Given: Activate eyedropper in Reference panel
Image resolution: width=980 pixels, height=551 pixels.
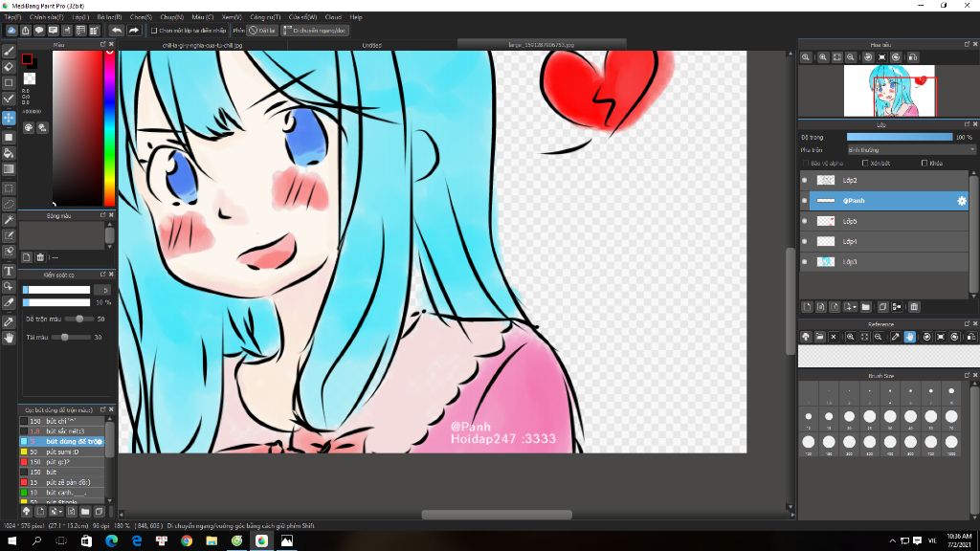Looking at the screenshot, I should tap(895, 337).
